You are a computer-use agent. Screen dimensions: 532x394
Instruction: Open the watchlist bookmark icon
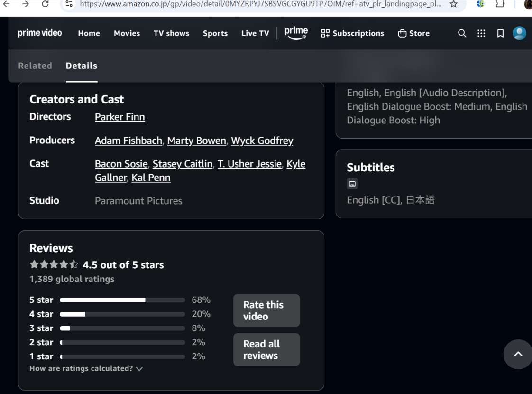pos(500,33)
